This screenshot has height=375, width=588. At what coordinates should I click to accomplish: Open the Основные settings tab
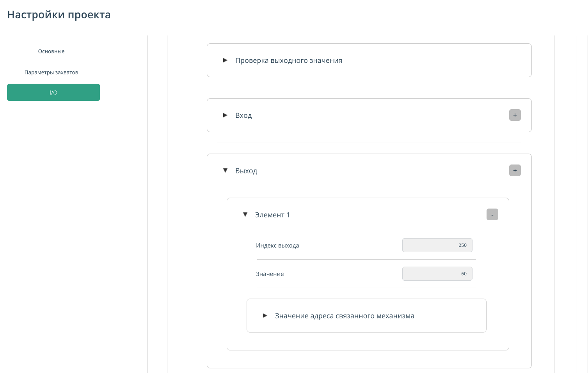point(51,51)
